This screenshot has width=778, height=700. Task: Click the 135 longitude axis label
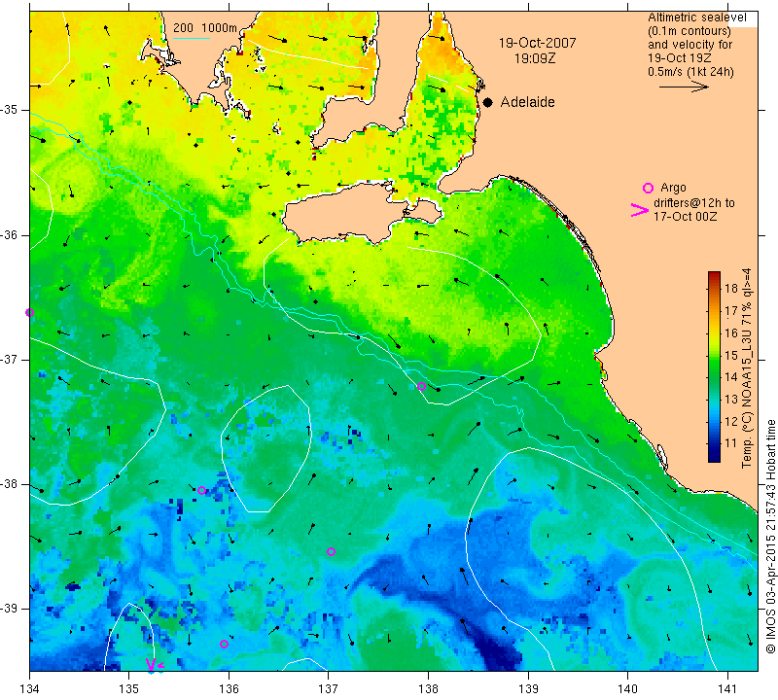(129, 688)
